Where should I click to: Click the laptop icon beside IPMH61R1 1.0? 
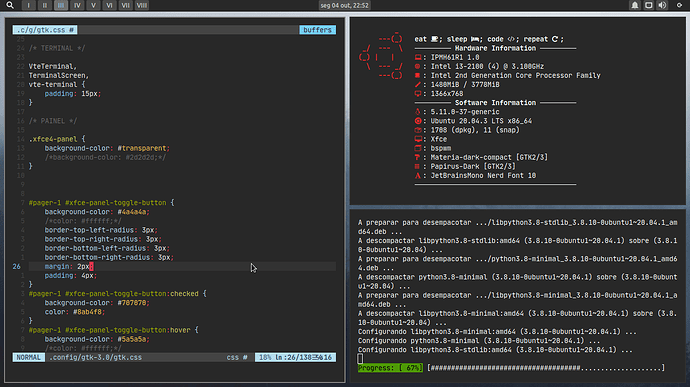coord(418,57)
